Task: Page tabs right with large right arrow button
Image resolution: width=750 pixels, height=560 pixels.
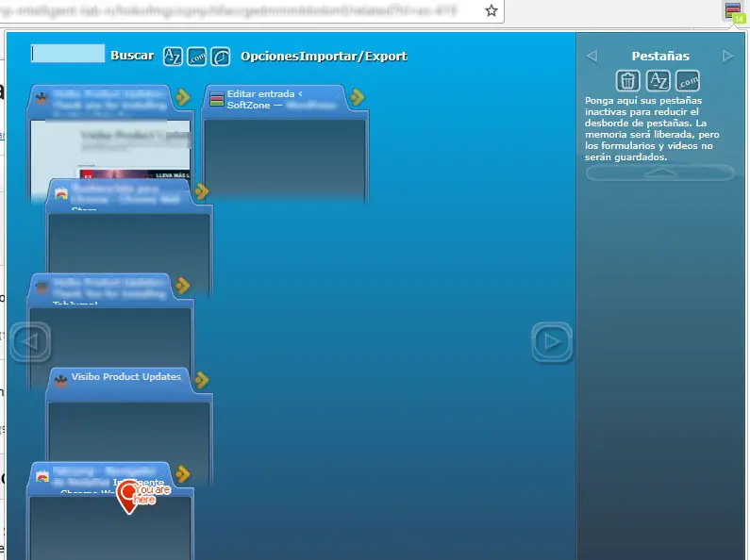Action: [552, 341]
